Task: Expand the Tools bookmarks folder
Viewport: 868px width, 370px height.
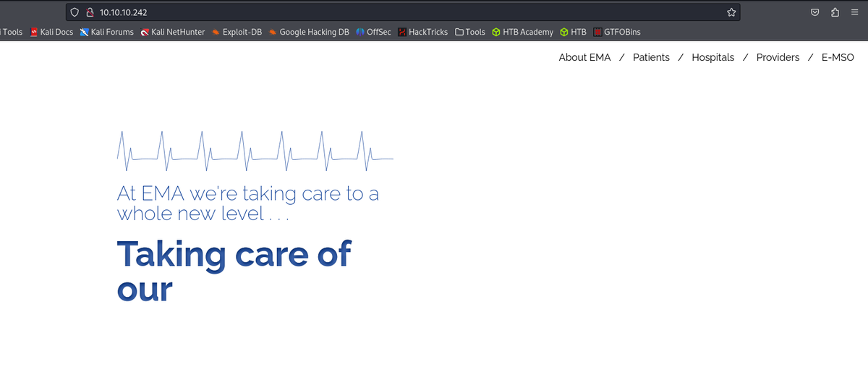Action: point(470,32)
